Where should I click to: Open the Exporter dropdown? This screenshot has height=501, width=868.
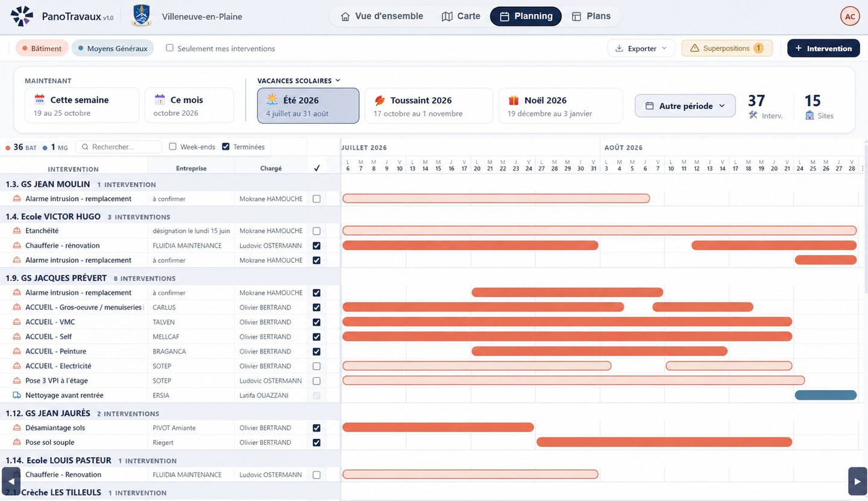[641, 48]
